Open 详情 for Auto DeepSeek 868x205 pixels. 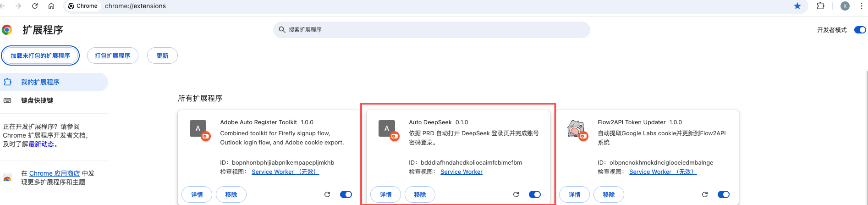click(x=385, y=194)
